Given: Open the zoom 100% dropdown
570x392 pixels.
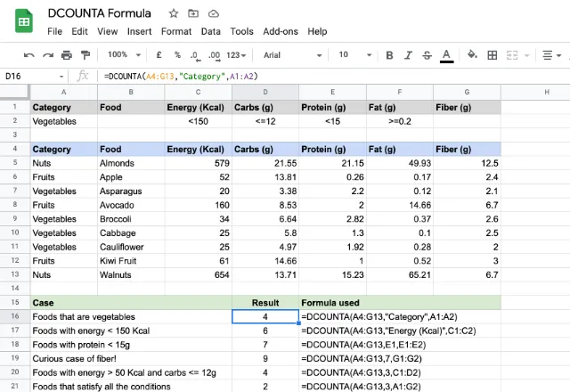Looking at the screenshot, I should pyautogui.click(x=124, y=55).
